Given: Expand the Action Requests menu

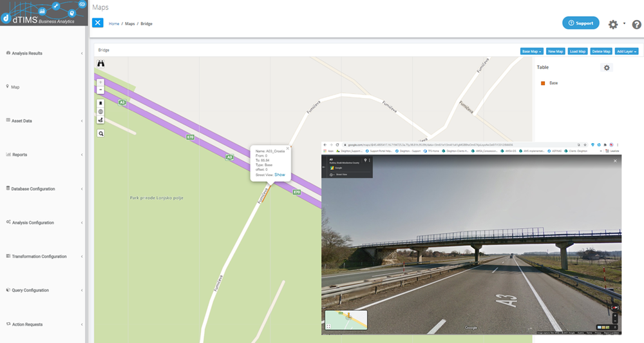Looking at the screenshot, I should click(x=44, y=324).
